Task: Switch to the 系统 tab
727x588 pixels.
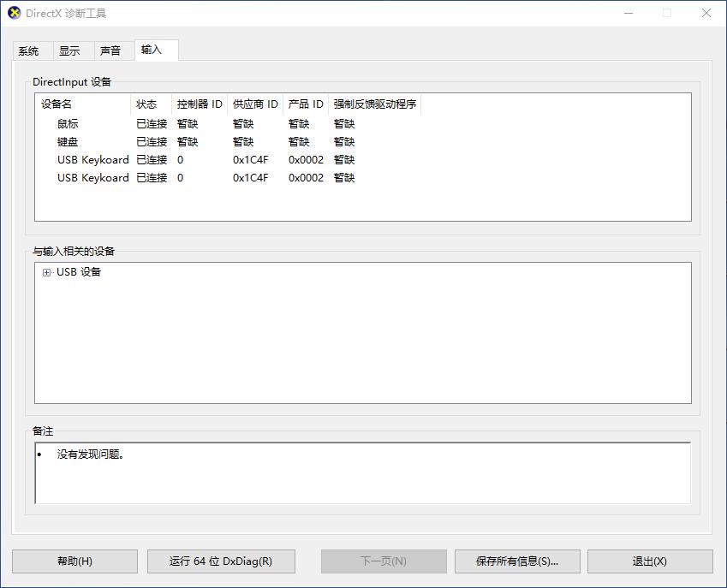Action: click(x=33, y=50)
